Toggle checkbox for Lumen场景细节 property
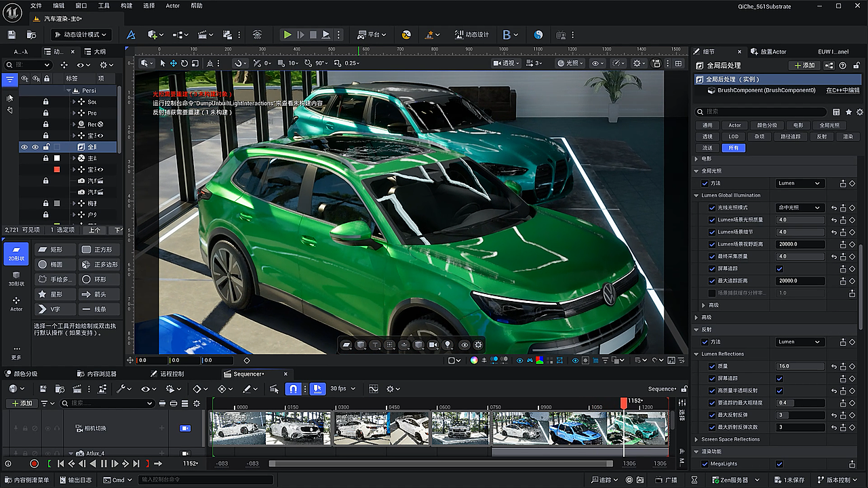The image size is (868, 488). click(712, 232)
